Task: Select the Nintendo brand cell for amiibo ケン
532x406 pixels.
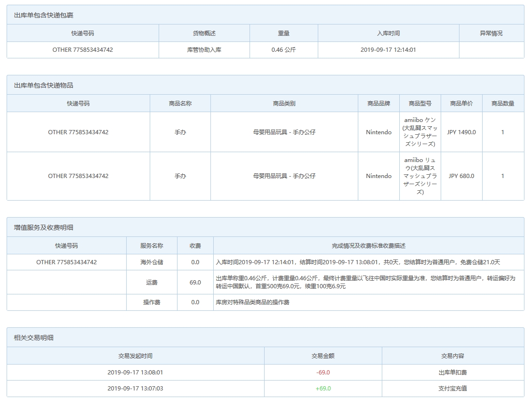Action: click(x=378, y=132)
